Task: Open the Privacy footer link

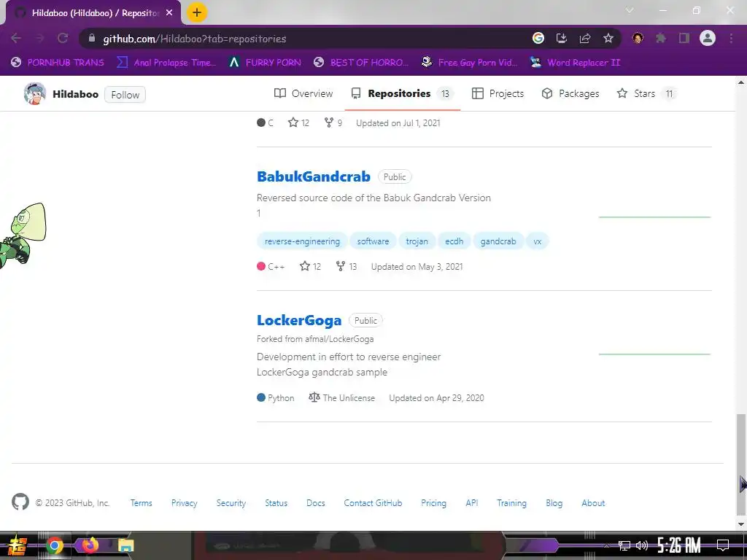Action: point(185,503)
